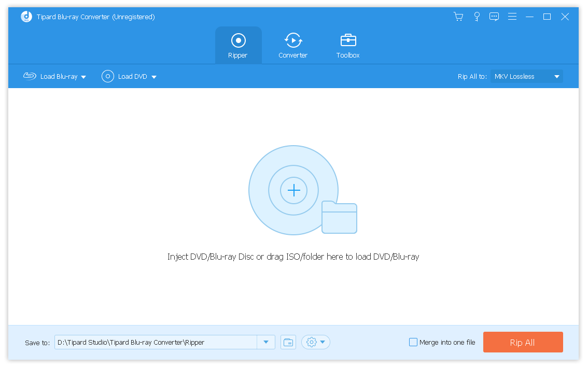The height and width of the screenshot is (368, 588).
Task: Open the MKV Lossless format dropdown
Action: [x=526, y=76]
